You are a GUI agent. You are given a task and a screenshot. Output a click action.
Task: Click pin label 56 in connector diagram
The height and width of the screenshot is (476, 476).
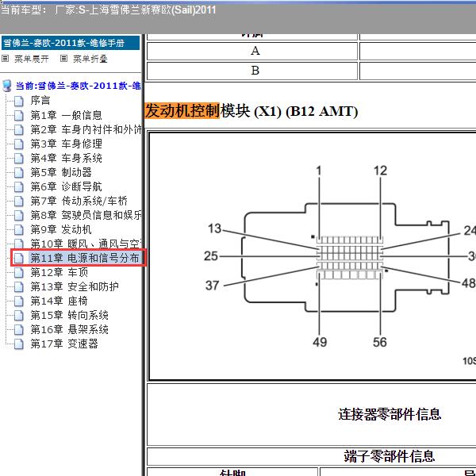[x=380, y=343]
